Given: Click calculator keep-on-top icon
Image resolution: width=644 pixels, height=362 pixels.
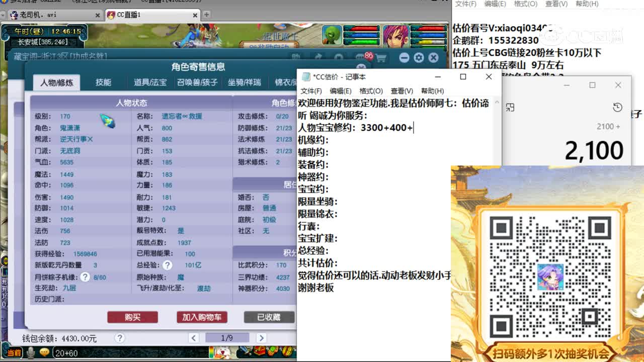Looking at the screenshot, I should (510, 107).
